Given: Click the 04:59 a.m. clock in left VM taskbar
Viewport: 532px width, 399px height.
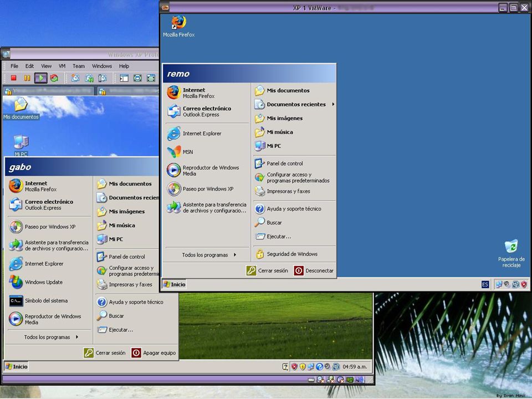Looking at the screenshot, I should pyautogui.click(x=355, y=367).
